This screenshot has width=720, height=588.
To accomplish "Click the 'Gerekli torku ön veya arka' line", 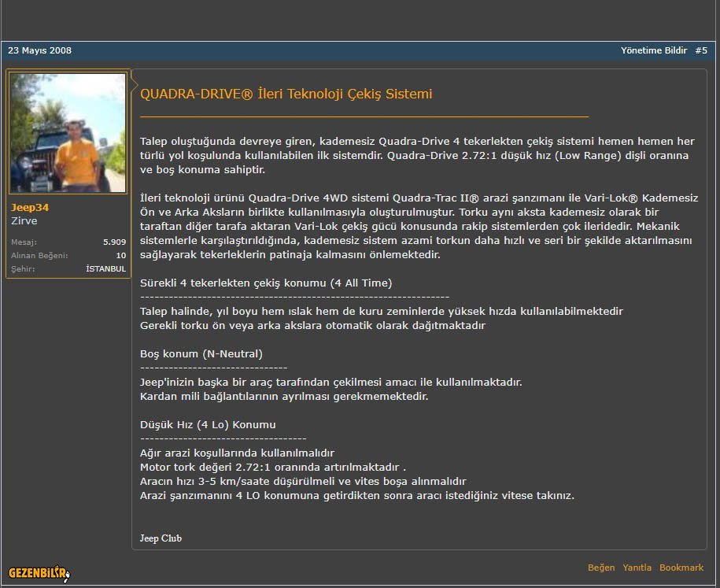I will (312, 325).
